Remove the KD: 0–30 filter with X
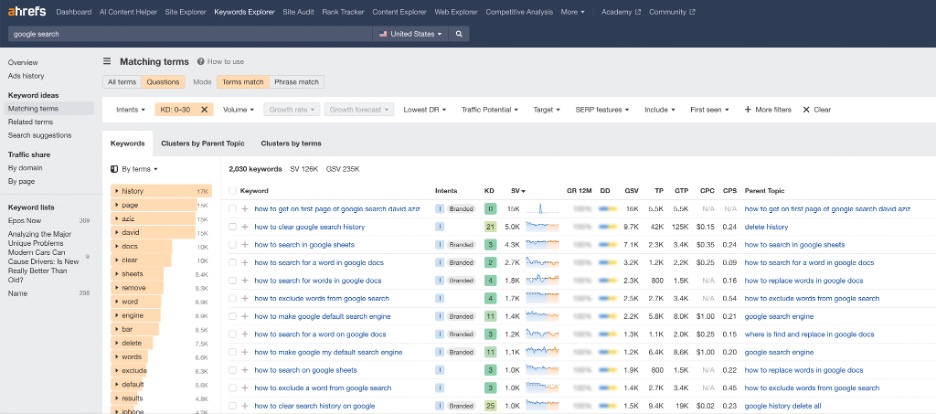Screen dimensions: 936x414 204,109
